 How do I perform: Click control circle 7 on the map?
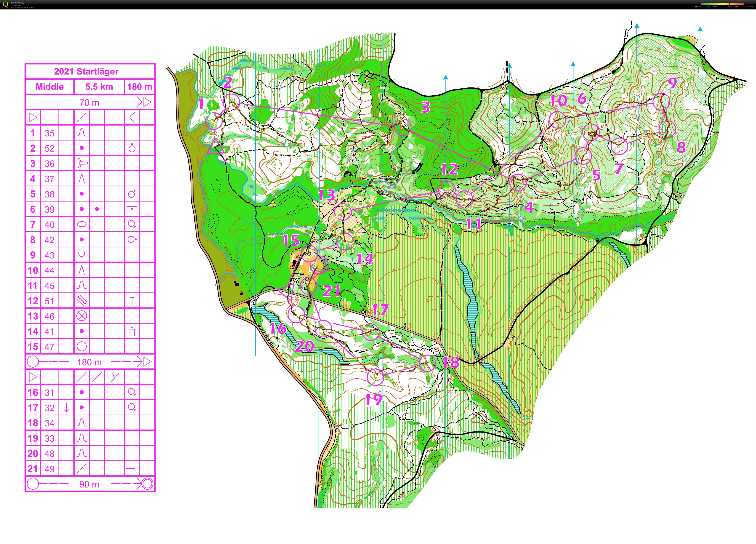[x=619, y=146]
